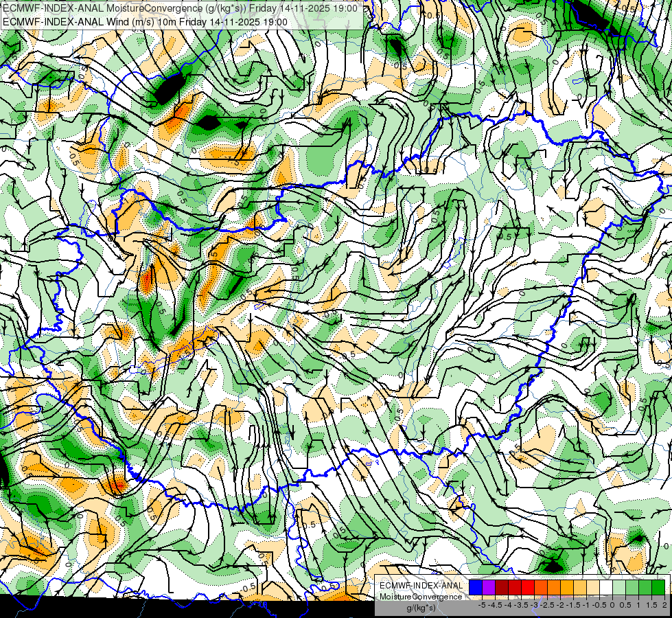Select legend swatch between -1 and -0.5
This screenshot has height=618, width=672.
coord(593,587)
